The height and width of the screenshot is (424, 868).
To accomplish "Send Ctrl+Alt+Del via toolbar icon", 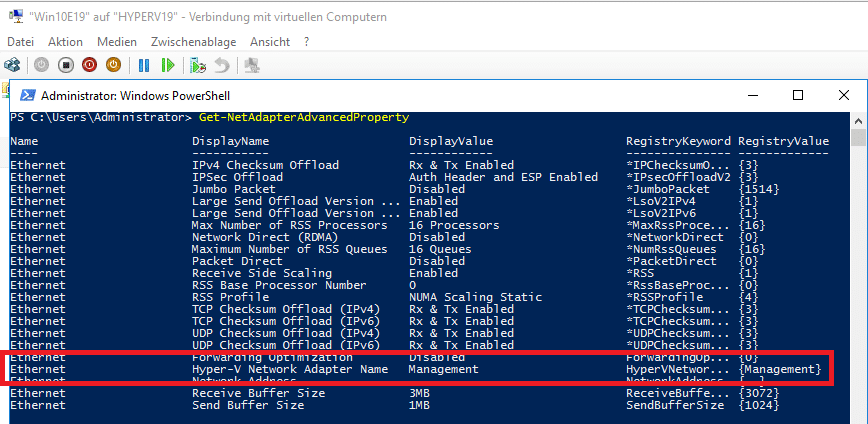I will 12,65.
